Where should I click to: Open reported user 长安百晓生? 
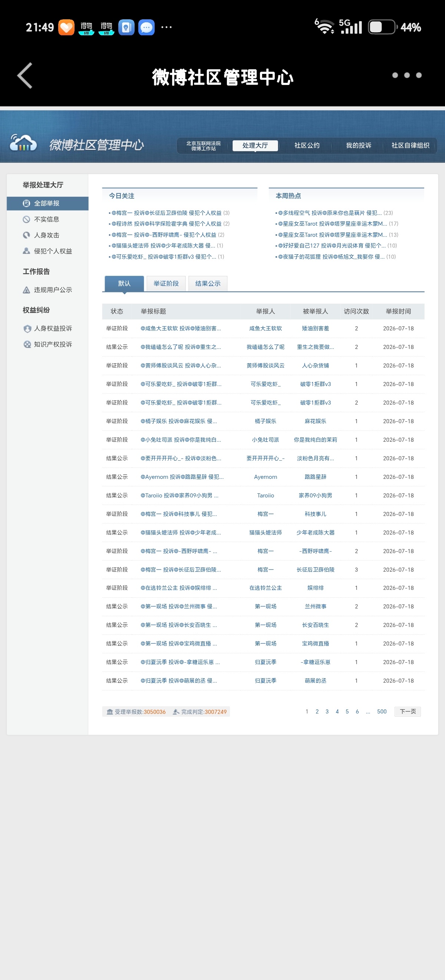pyautogui.click(x=316, y=625)
